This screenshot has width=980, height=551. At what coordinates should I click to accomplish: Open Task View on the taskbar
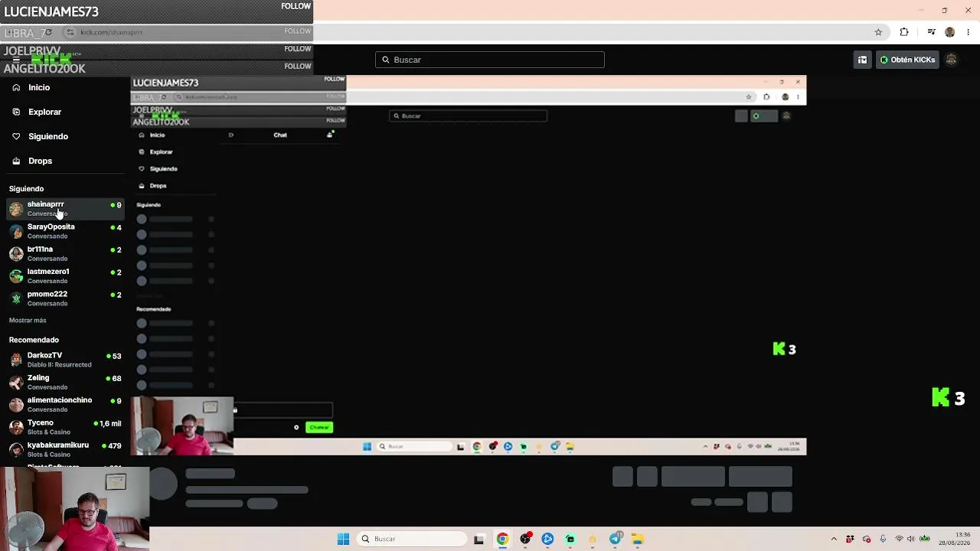point(479,539)
